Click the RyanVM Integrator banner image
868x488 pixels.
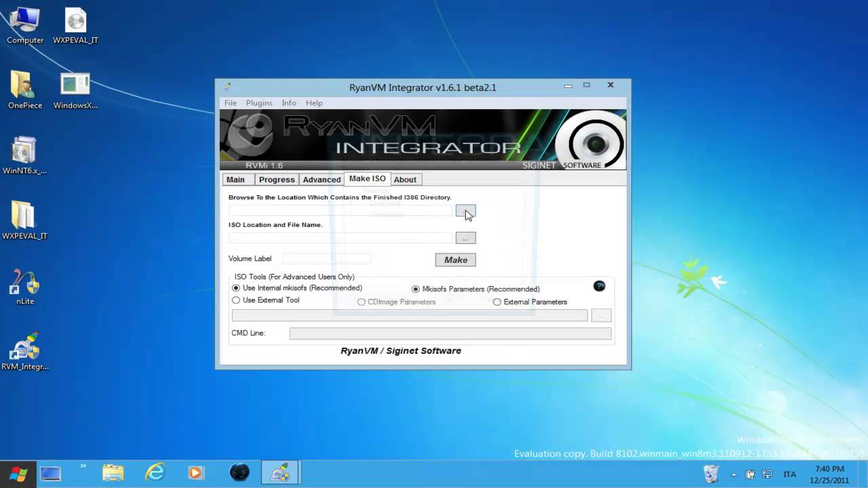click(x=423, y=140)
